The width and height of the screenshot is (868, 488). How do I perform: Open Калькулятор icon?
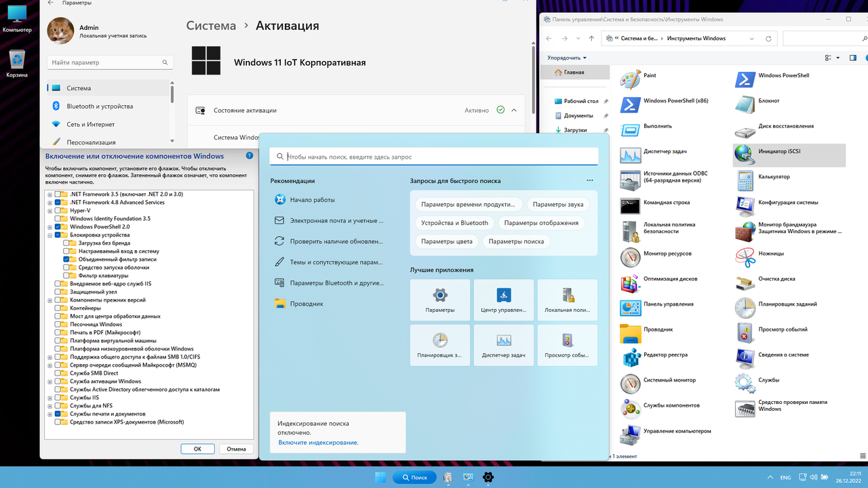(745, 181)
